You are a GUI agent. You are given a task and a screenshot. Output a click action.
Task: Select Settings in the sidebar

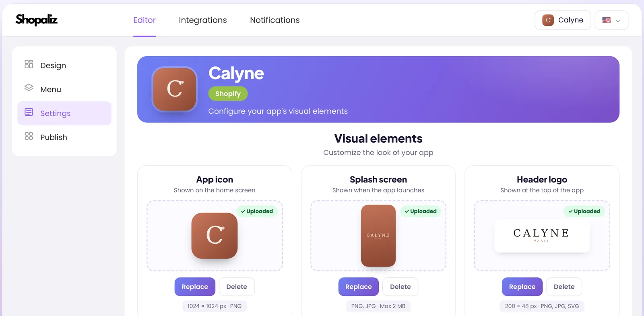pos(64,113)
